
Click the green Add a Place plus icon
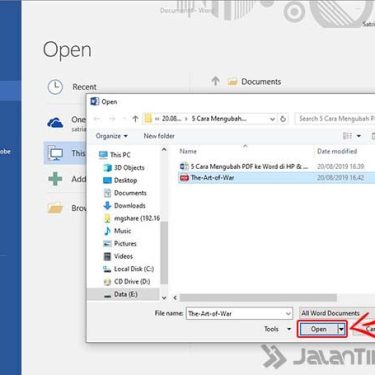coord(55,179)
